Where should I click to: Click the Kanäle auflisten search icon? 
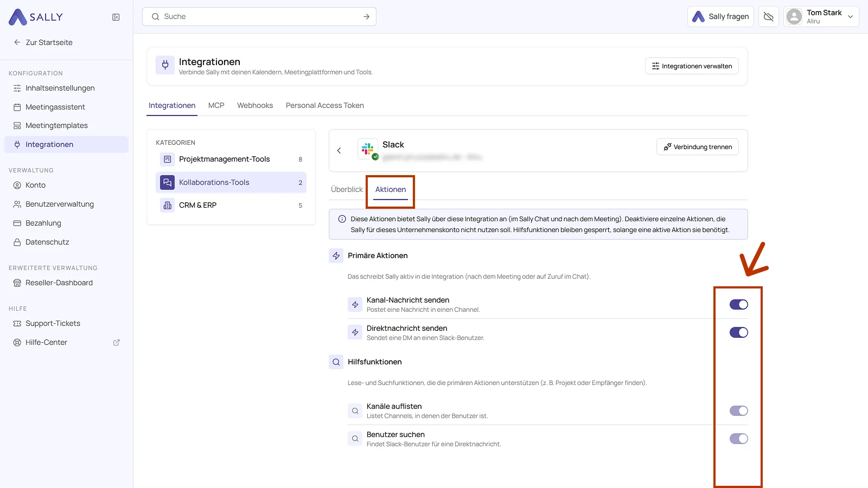pyautogui.click(x=355, y=411)
